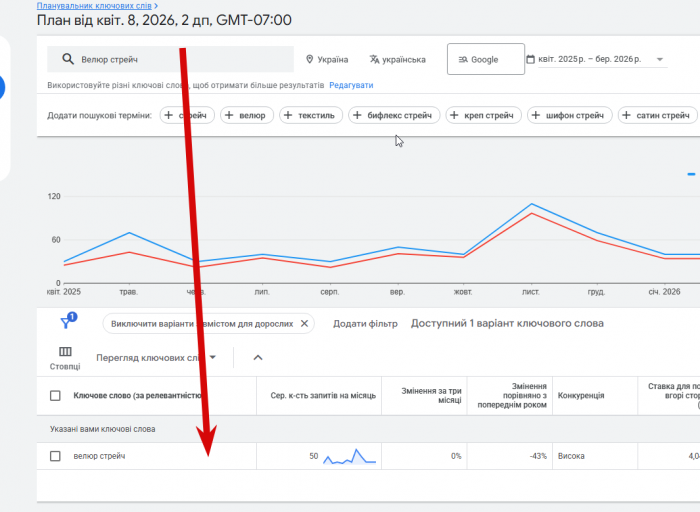Expand the date range dropdown arrow
The height and width of the screenshot is (512, 700).
pos(660,59)
